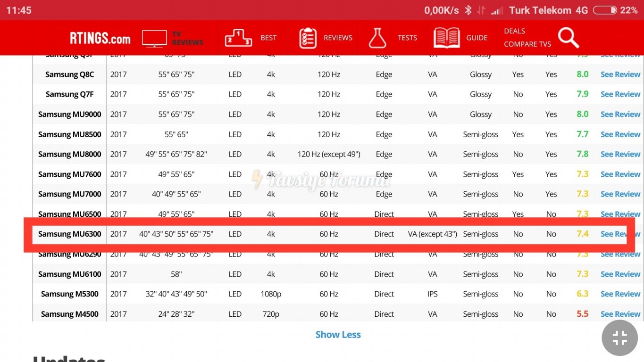Open See Review for Samsung MU9000
Screen dimensions: 644x362
click(x=620, y=115)
